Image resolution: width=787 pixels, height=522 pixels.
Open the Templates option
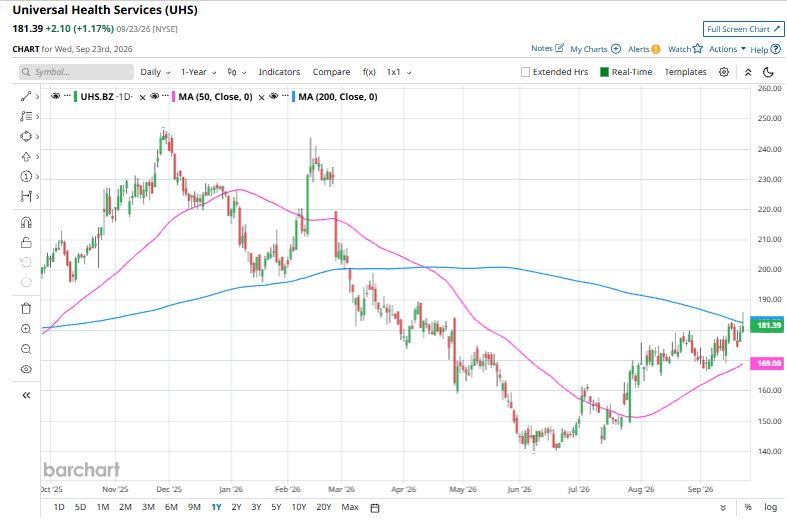coord(685,72)
